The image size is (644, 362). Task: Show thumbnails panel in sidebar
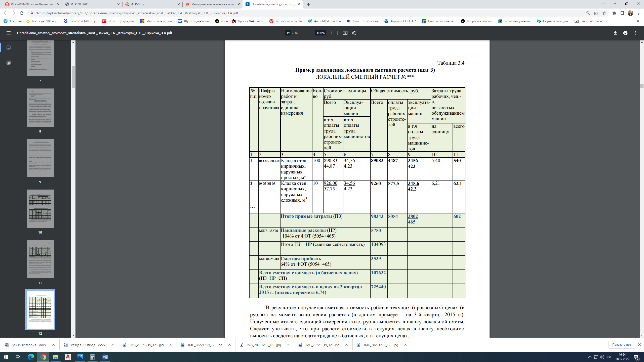click(9, 48)
